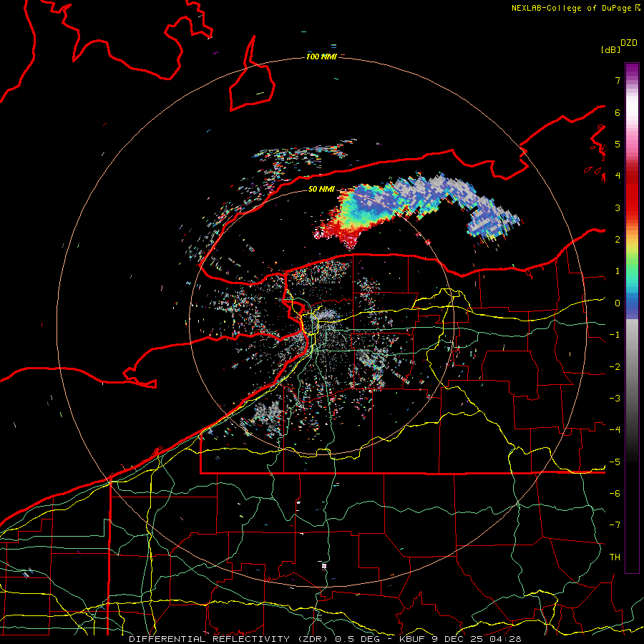Click the [dB] units label
The image size is (644, 644).
(x=610, y=49)
